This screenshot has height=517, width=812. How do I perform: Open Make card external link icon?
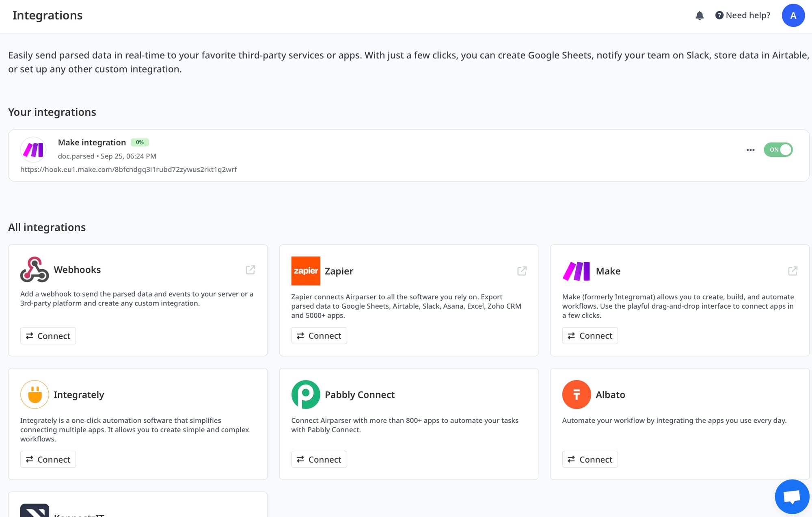793,271
